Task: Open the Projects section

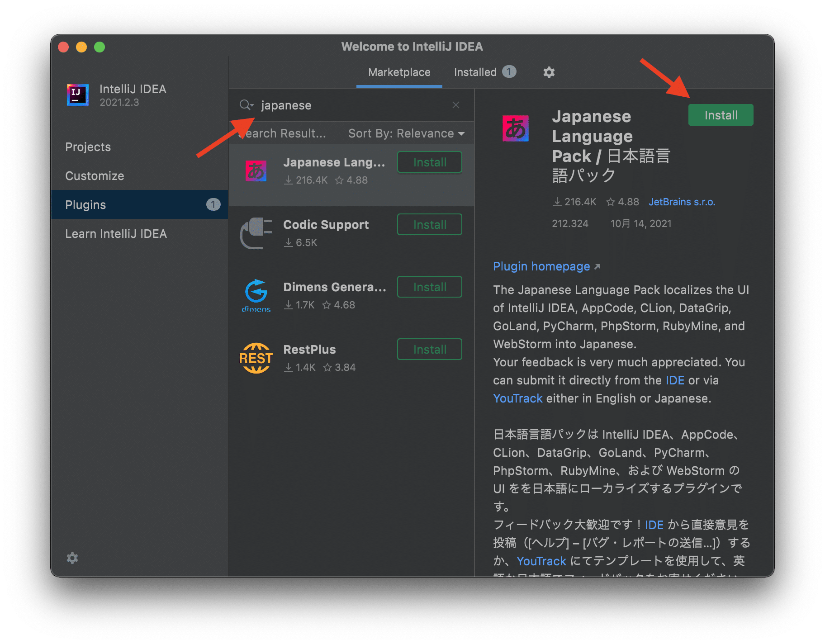Action: (139, 147)
